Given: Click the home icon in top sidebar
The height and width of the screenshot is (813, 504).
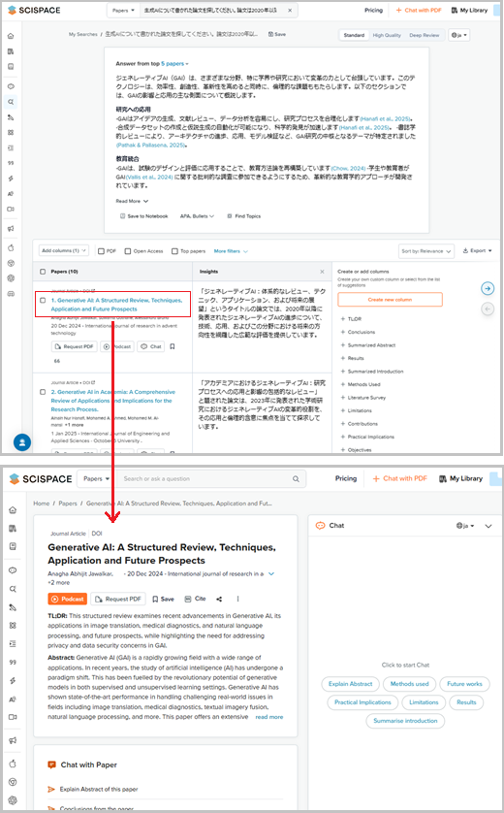Looking at the screenshot, I should [11, 36].
